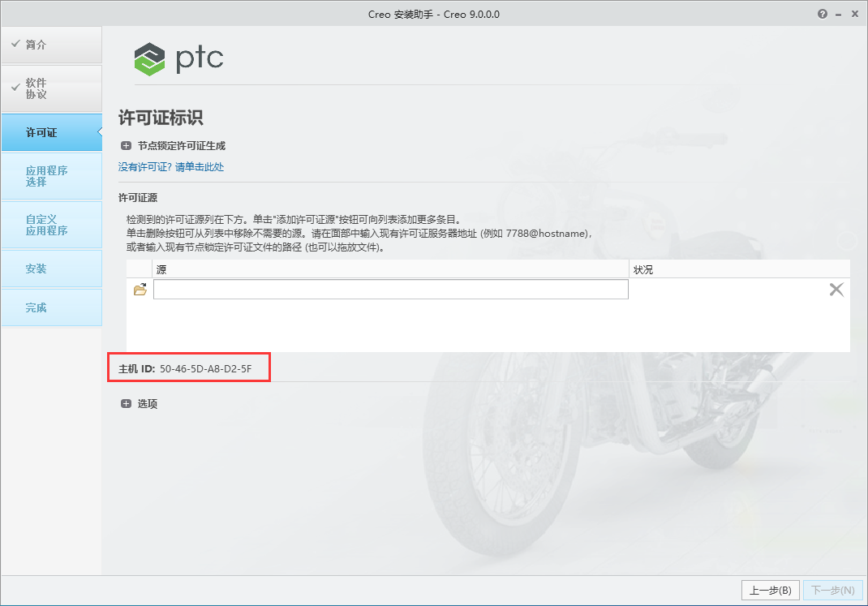
Task: Minimize the Creo installer window
Action: (x=839, y=15)
